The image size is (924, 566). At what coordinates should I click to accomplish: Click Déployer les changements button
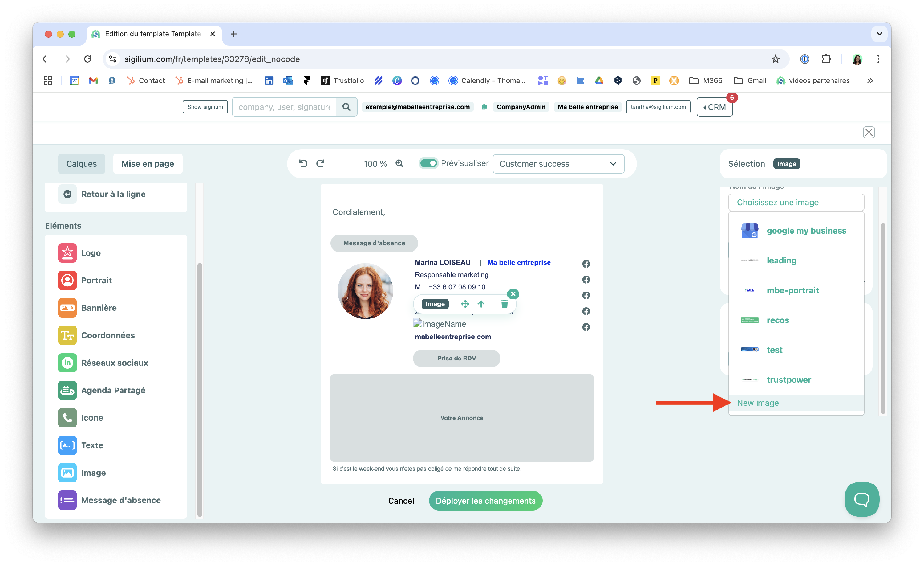click(x=485, y=501)
